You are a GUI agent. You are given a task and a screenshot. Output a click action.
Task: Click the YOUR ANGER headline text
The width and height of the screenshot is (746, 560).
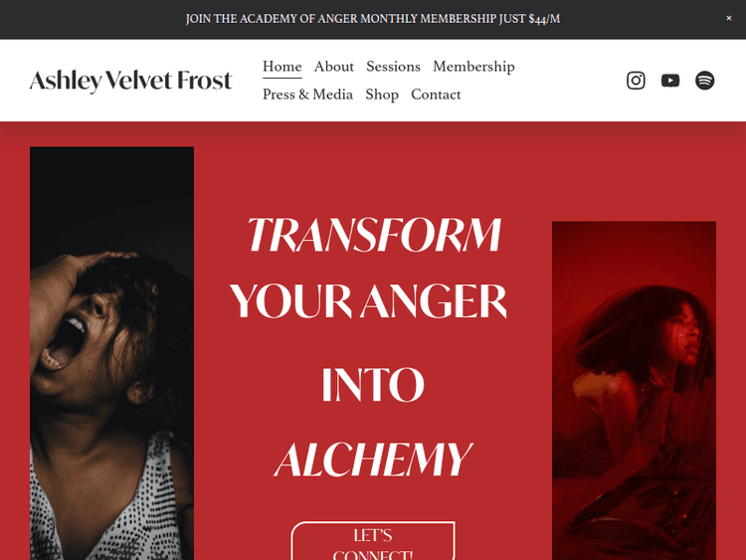(x=369, y=301)
